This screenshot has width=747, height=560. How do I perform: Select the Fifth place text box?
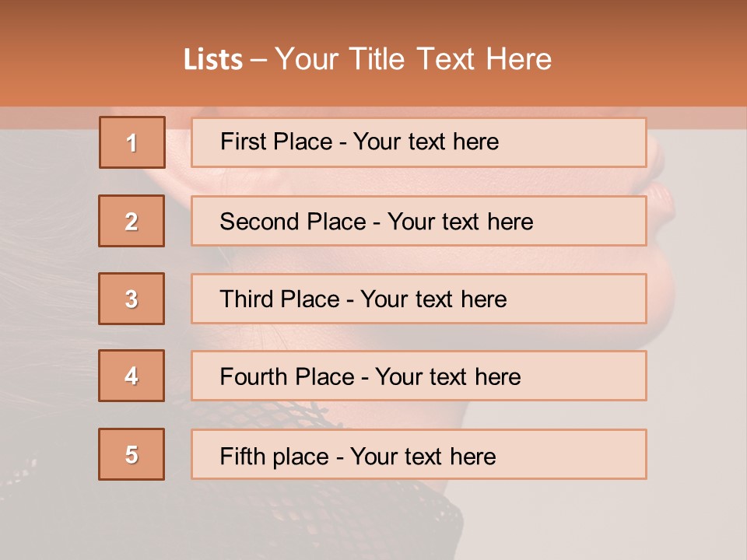(x=419, y=454)
